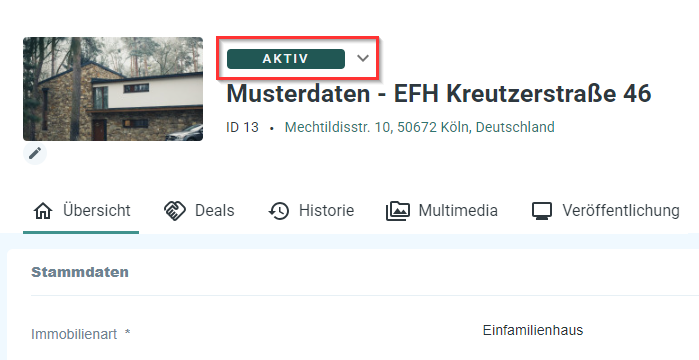699x360 pixels.
Task: Click the picture stack icon for Multimedia
Action: pyautogui.click(x=397, y=211)
